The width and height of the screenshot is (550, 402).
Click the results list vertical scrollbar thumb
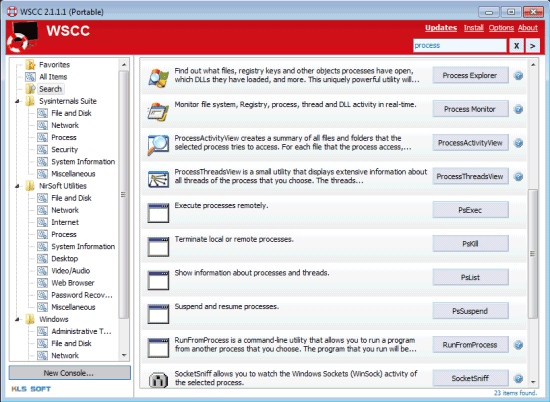click(x=532, y=253)
